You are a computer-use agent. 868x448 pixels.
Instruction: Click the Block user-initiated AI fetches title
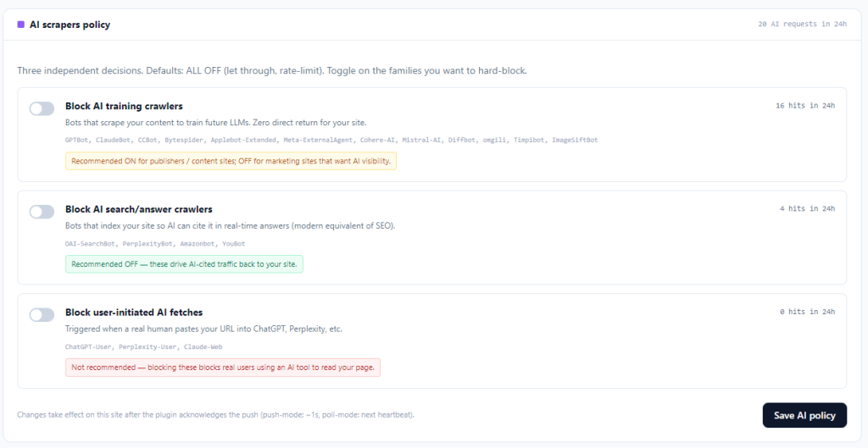[134, 312]
